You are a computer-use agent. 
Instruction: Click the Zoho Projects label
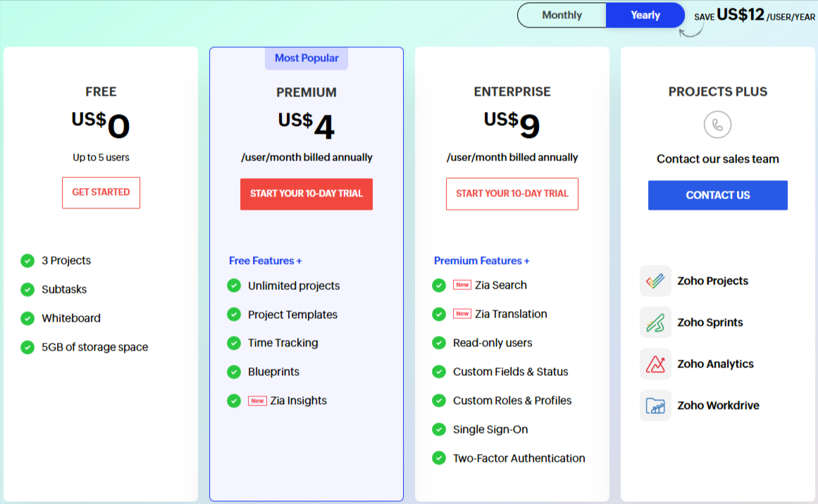712,281
